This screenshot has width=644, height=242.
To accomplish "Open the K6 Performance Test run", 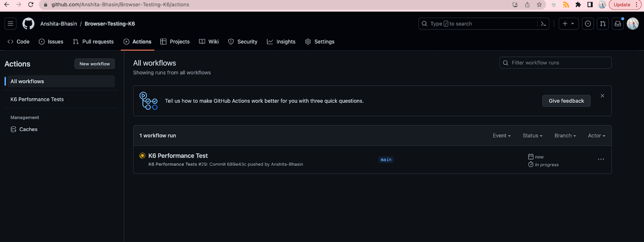I will click(178, 156).
